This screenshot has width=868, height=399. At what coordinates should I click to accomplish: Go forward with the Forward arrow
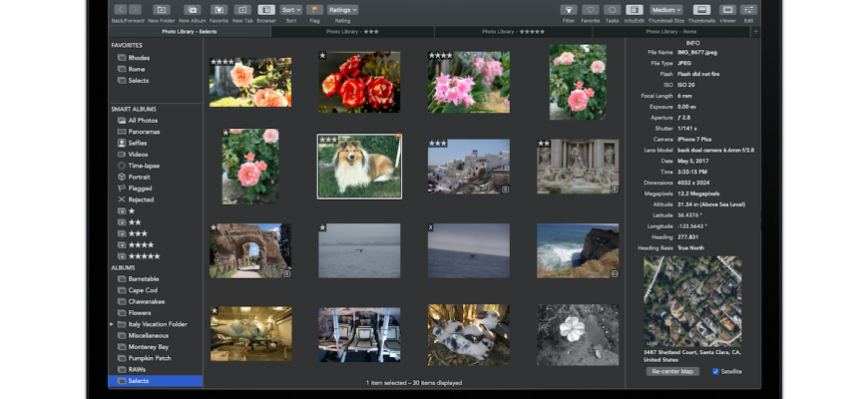click(x=135, y=9)
